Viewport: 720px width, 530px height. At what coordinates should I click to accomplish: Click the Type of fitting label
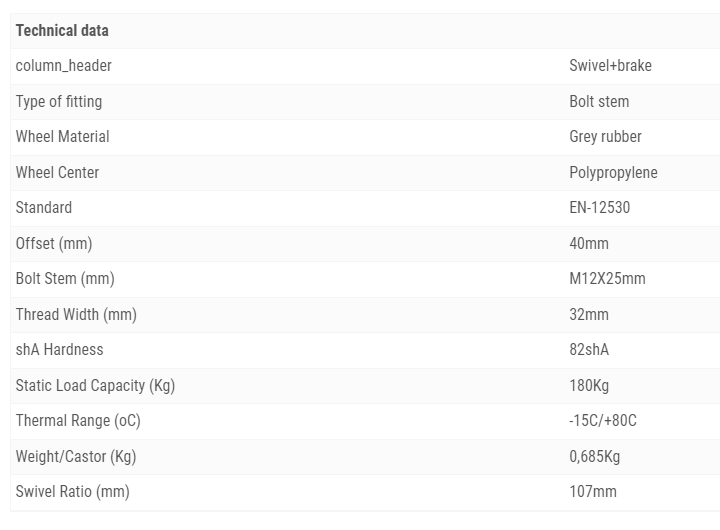(59, 101)
